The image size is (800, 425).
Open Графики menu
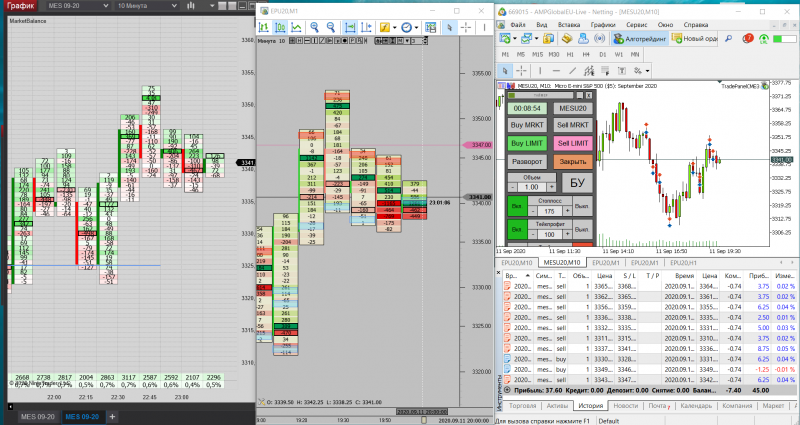pos(603,24)
